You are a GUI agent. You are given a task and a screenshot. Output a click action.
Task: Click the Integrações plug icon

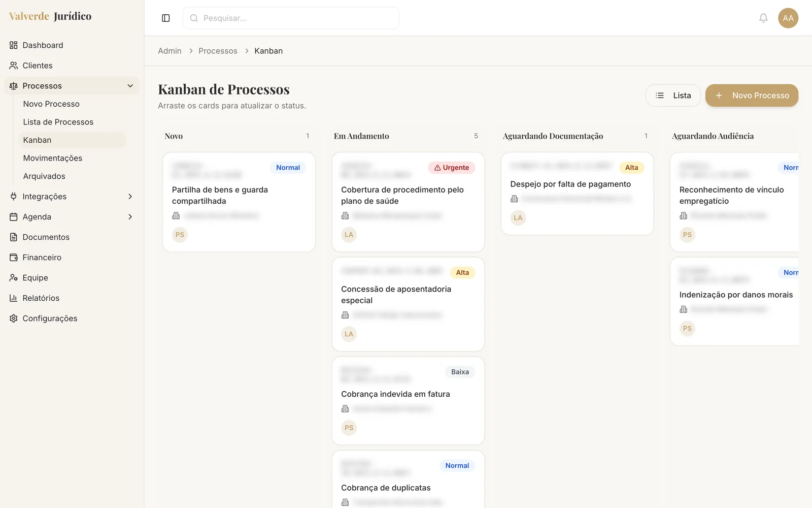(14, 197)
